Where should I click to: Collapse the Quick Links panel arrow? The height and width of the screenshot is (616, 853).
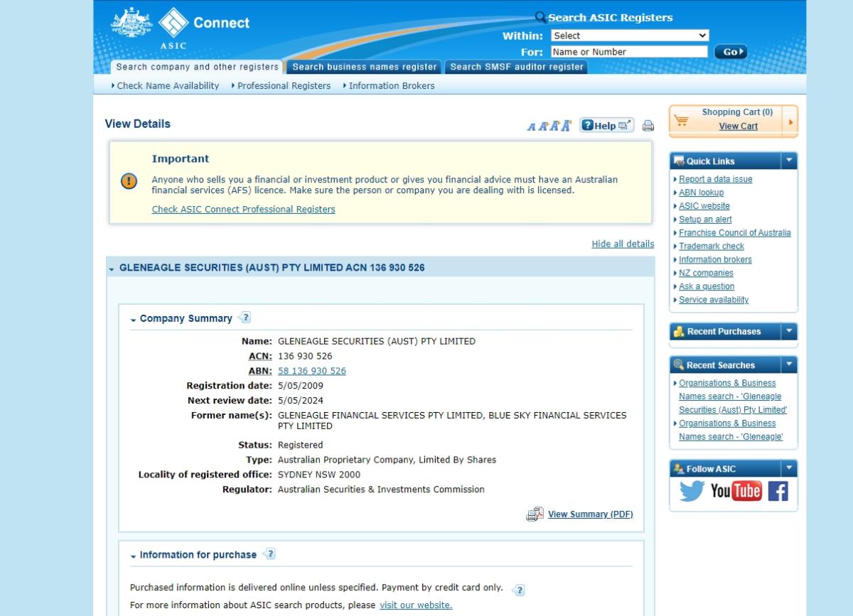[x=788, y=161]
